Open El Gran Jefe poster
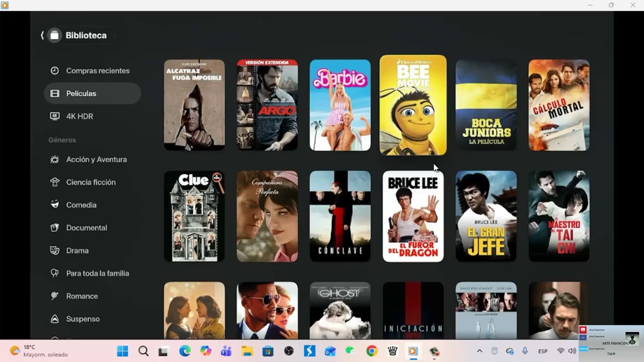 coord(486,216)
